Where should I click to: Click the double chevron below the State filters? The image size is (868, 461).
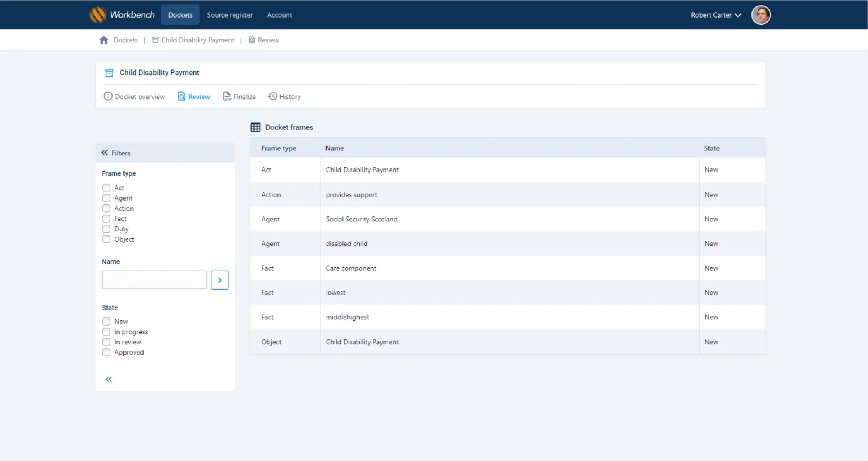coord(108,379)
